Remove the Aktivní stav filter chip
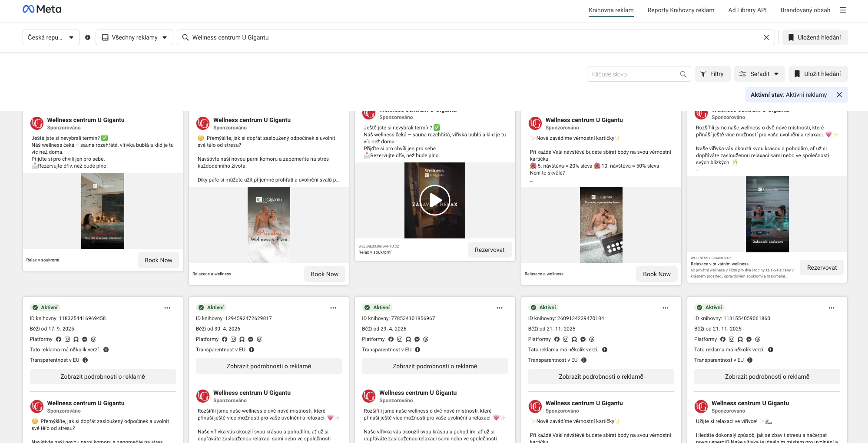The image size is (868, 443). click(839, 95)
